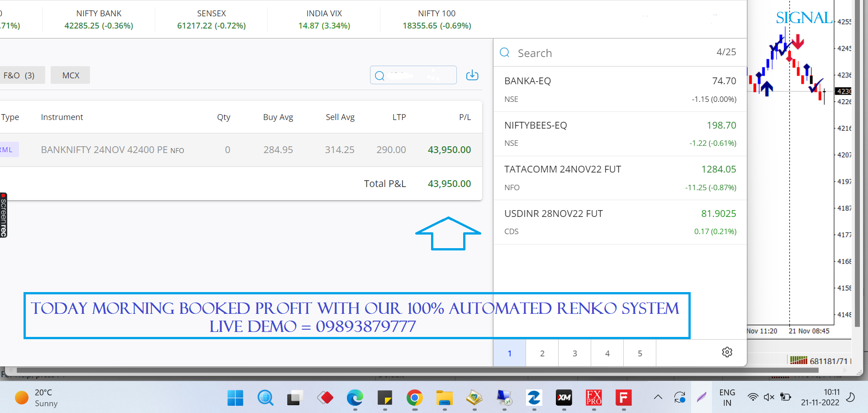Screen dimensions: 868x413
Task: Select watchlist page 3
Action: (575, 353)
